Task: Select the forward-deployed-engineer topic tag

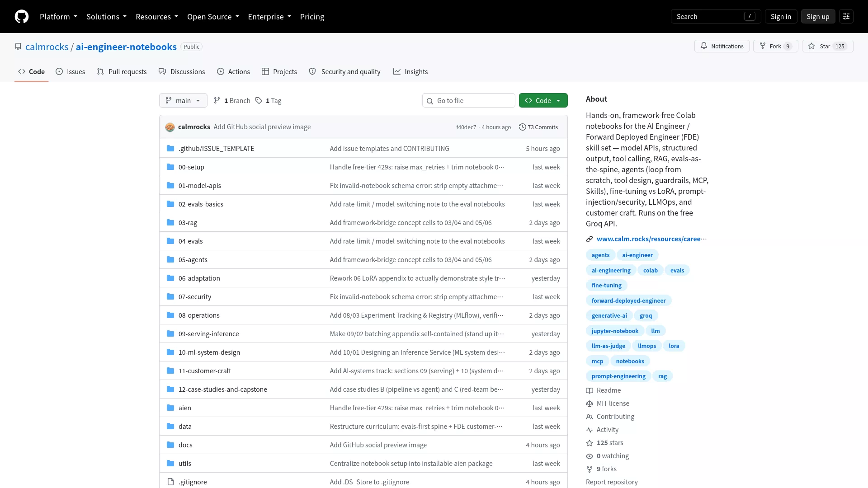Action: click(628, 301)
